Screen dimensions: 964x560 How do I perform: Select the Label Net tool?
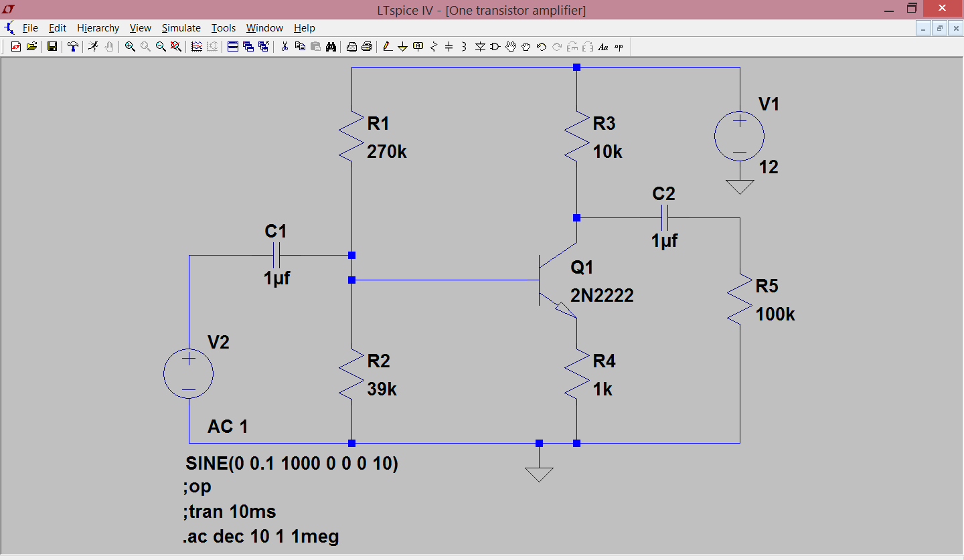418,47
